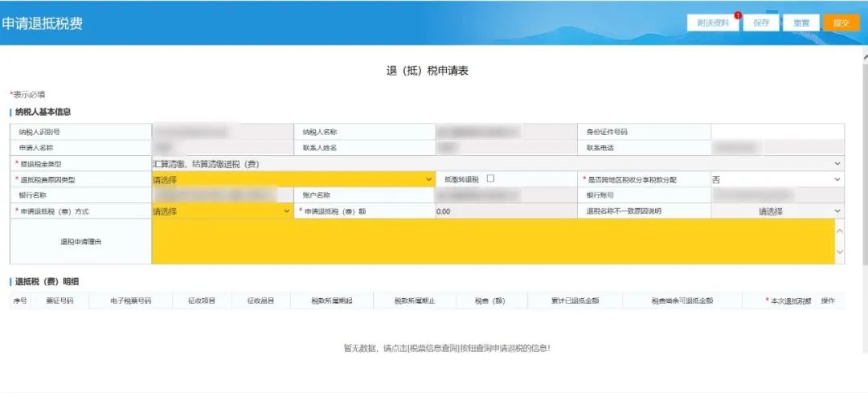
Task: Click the 征收项目 column header
Action: pyautogui.click(x=201, y=301)
